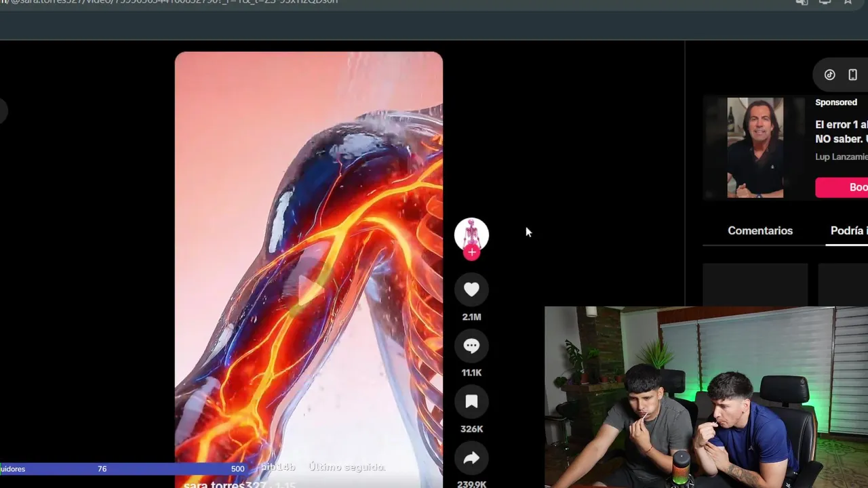Click the TikTok coin icon in top pill
868x488 pixels.
point(829,75)
